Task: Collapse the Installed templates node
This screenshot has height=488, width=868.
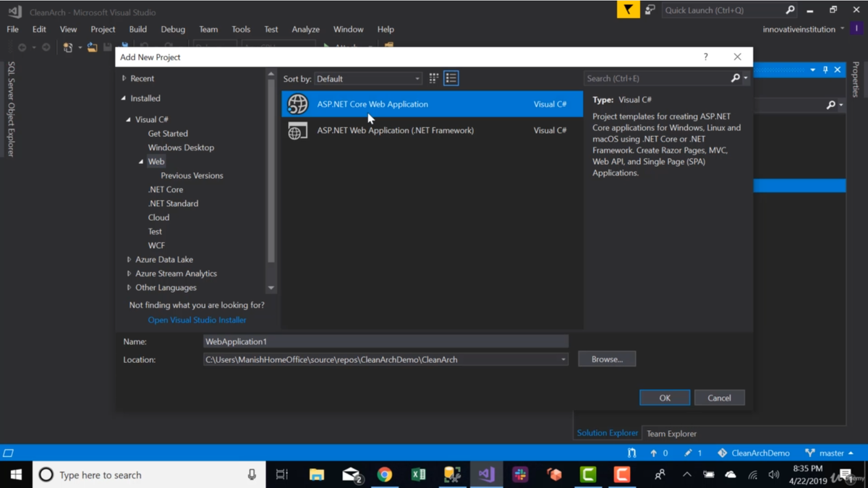Action: pyautogui.click(x=124, y=98)
